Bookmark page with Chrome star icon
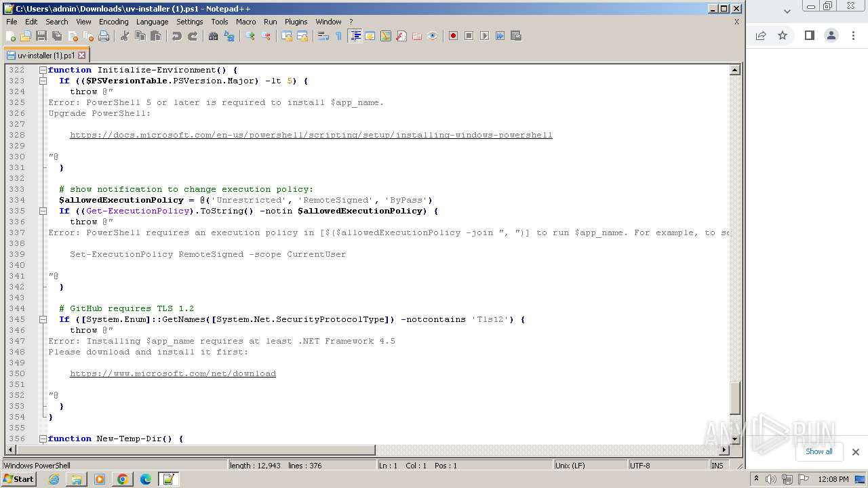Image resolution: width=868 pixels, height=488 pixels. pos(783,35)
